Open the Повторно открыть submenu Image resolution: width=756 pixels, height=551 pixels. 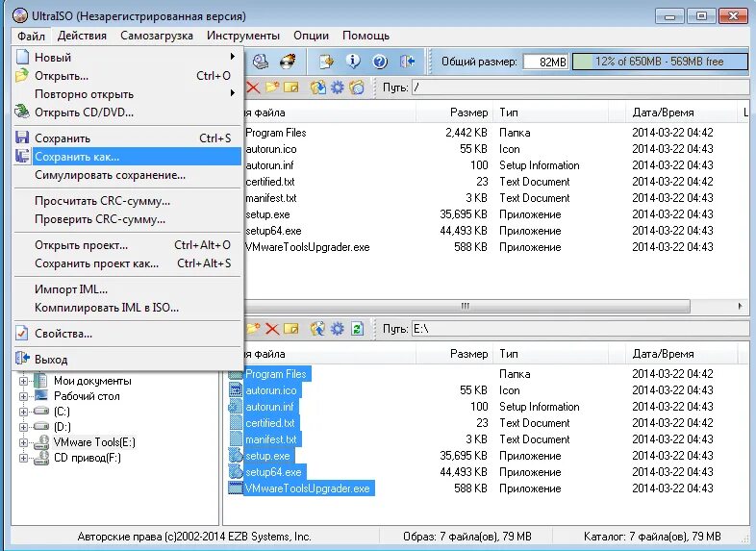127,94
